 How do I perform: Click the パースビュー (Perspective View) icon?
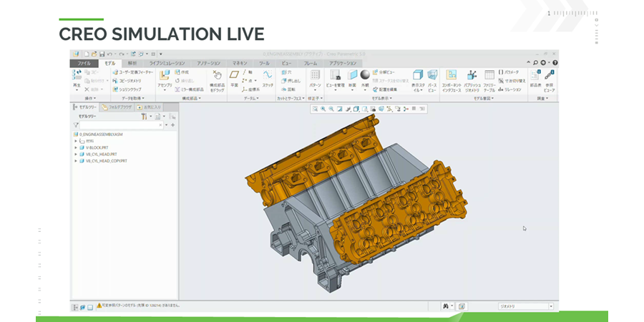click(432, 77)
